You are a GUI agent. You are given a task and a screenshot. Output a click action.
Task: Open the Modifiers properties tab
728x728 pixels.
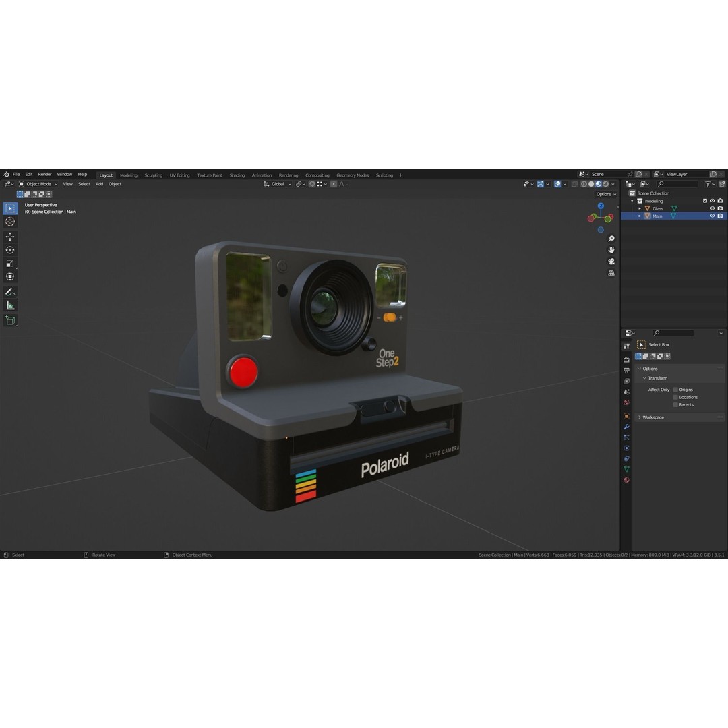point(626,427)
